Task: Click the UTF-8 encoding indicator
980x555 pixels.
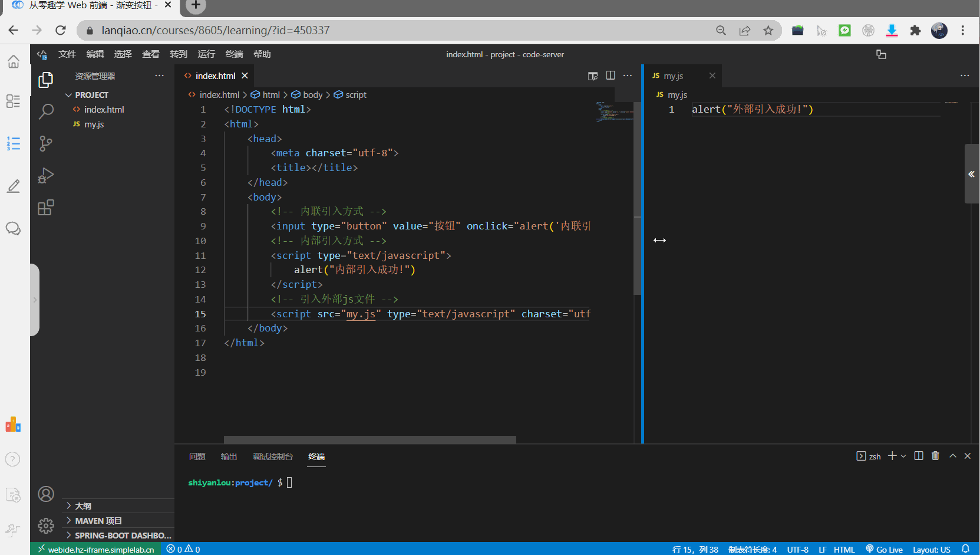Action: (797, 549)
